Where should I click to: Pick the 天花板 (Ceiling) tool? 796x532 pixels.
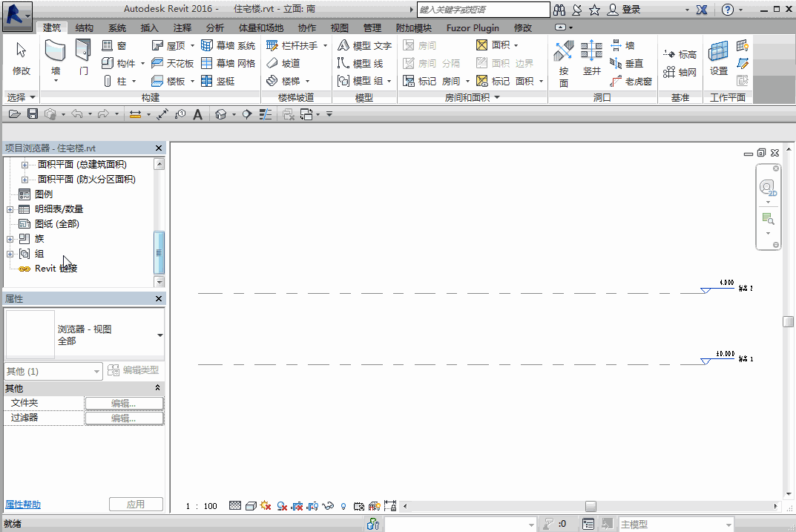173,64
